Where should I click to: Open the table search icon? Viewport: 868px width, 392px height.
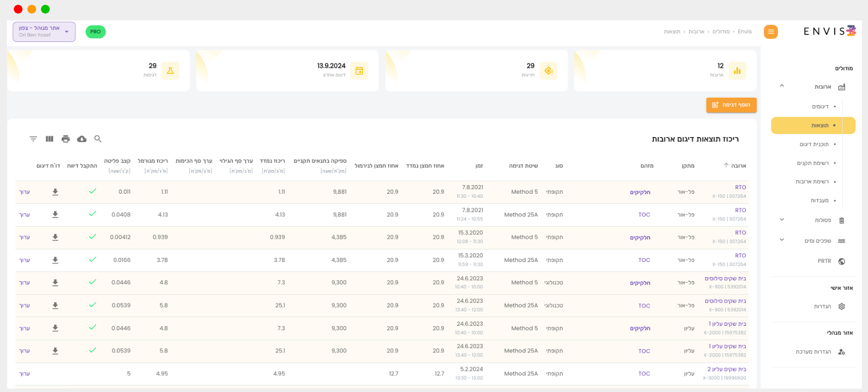[x=98, y=139]
